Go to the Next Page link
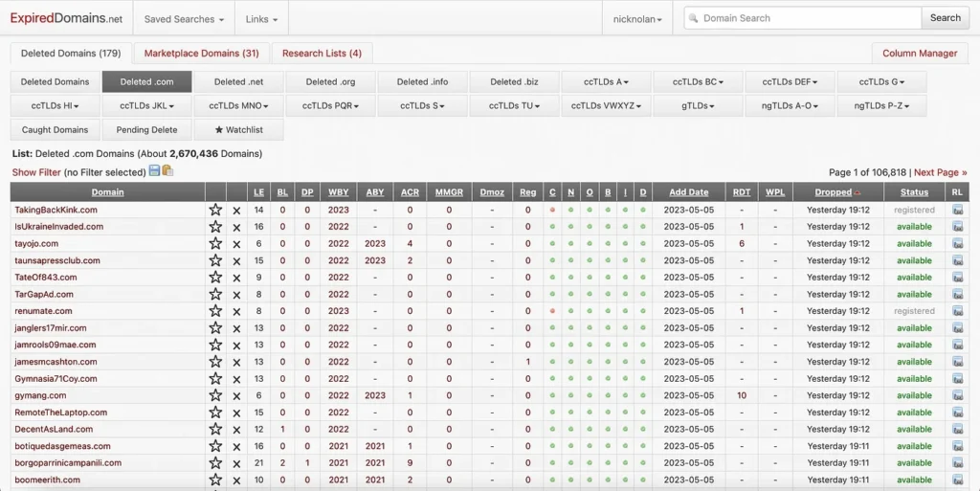980x491 pixels. (x=940, y=172)
